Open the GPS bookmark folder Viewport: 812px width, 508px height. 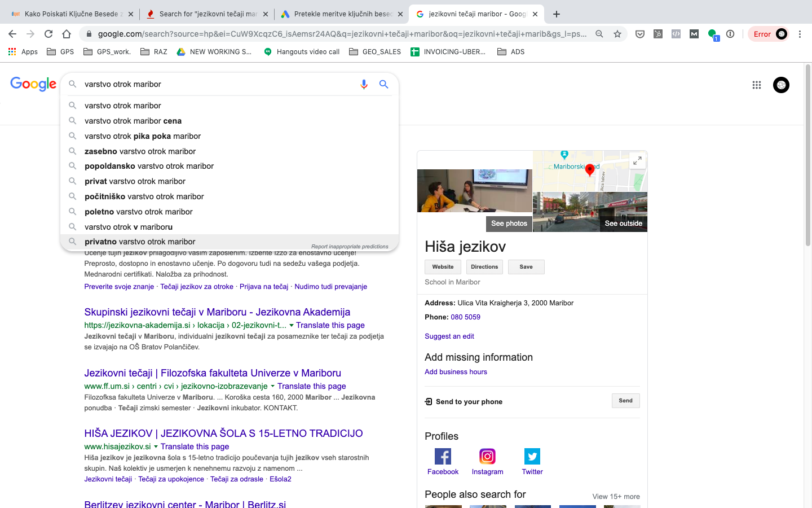(x=60, y=51)
